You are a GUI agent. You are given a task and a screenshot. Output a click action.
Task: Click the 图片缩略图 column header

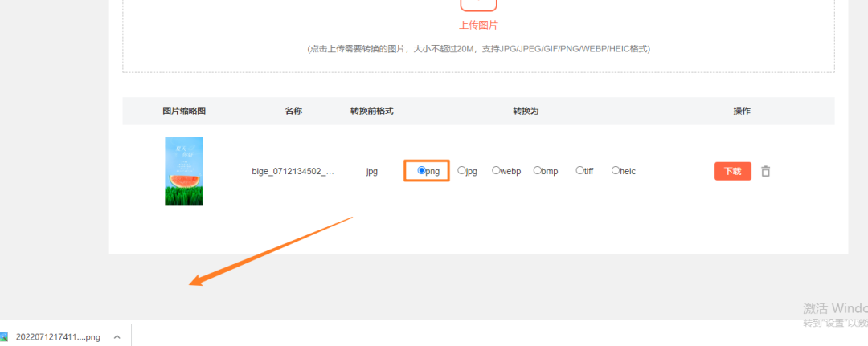(184, 111)
